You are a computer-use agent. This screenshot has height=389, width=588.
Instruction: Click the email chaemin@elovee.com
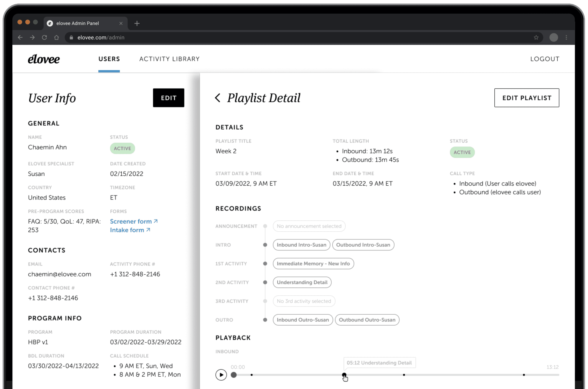click(59, 274)
